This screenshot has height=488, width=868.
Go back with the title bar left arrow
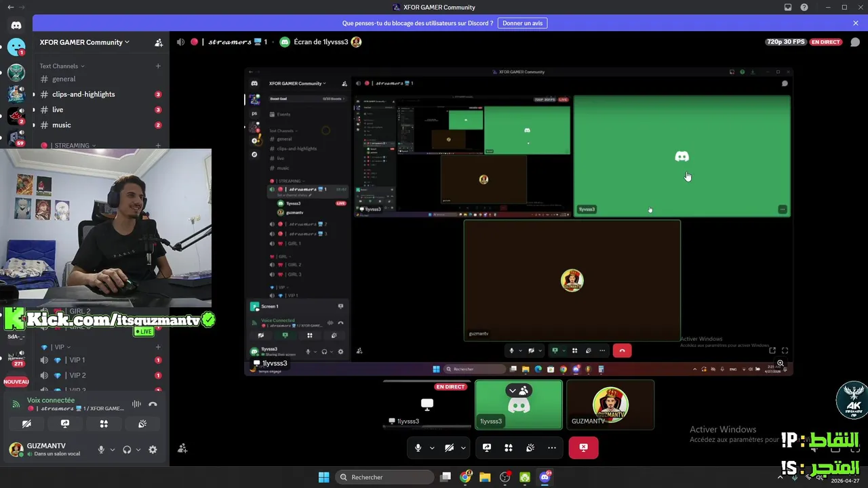(x=10, y=7)
